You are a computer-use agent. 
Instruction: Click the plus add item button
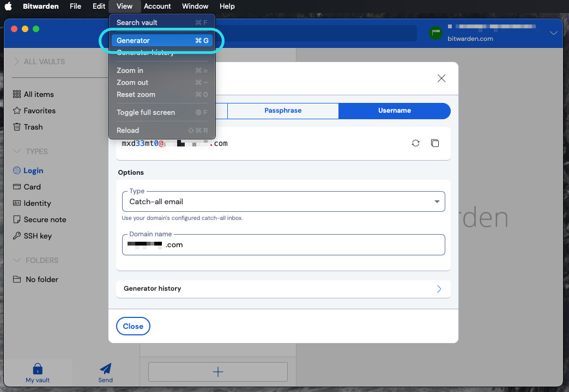217,372
